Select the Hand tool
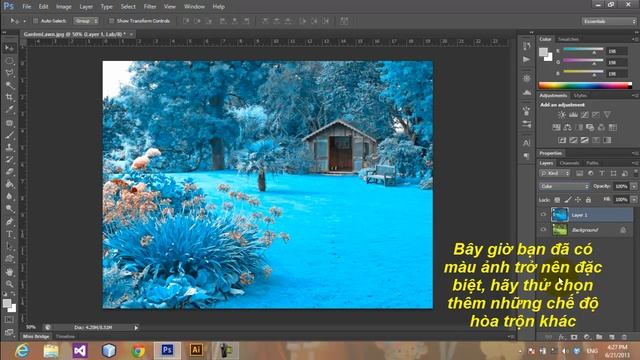Image resolution: width=640 pixels, height=360 pixels. click(x=9, y=271)
